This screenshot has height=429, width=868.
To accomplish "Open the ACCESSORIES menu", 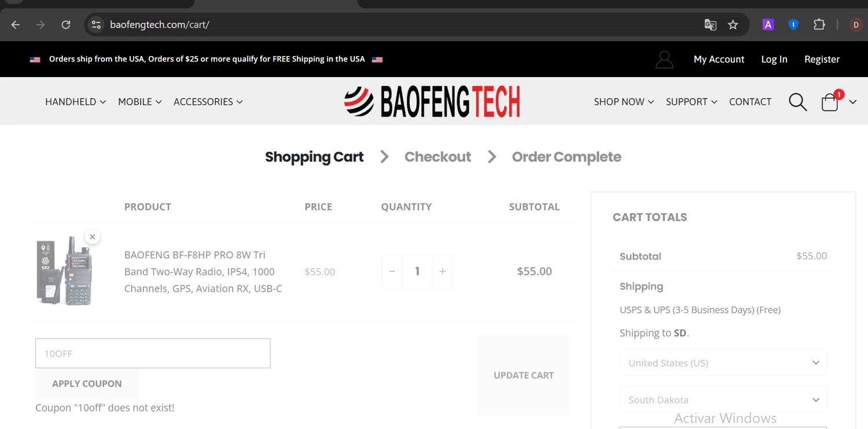I will tap(208, 102).
